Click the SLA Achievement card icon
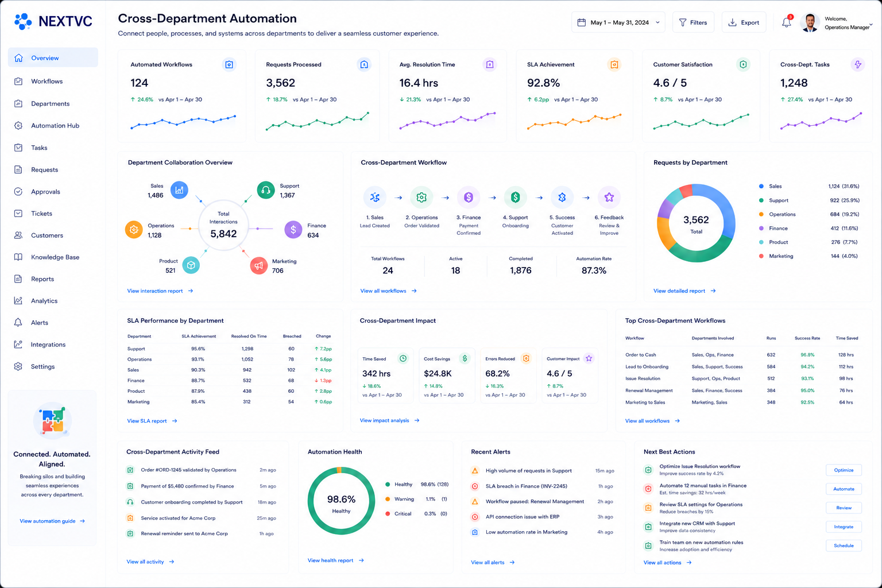The height and width of the screenshot is (588, 882). [x=614, y=64]
